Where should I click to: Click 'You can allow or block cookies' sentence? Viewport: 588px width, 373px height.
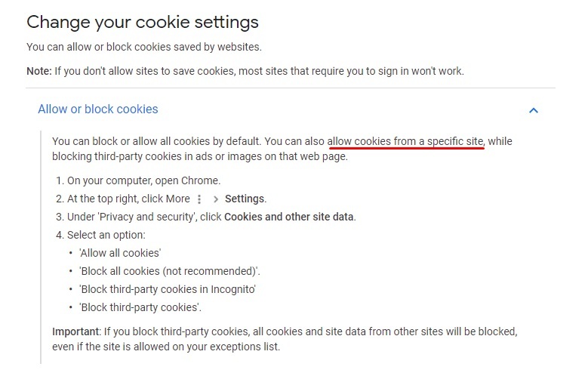click(144, 47)
